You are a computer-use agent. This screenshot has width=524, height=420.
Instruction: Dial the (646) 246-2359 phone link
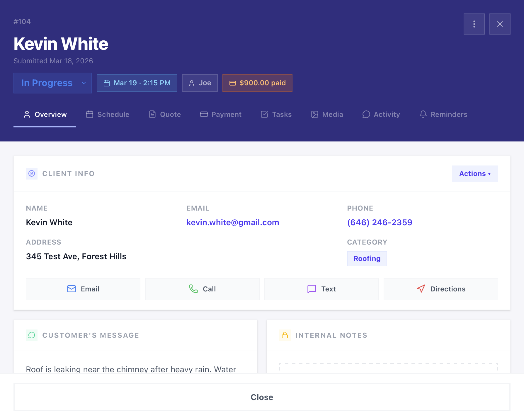380,223
